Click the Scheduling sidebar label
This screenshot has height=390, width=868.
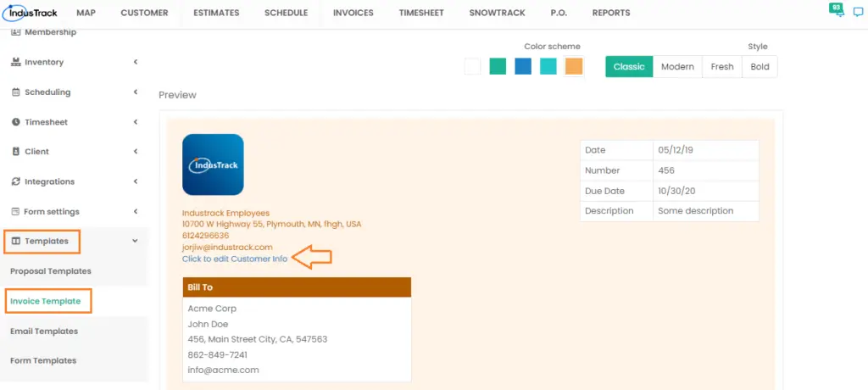tap(47, 92)
